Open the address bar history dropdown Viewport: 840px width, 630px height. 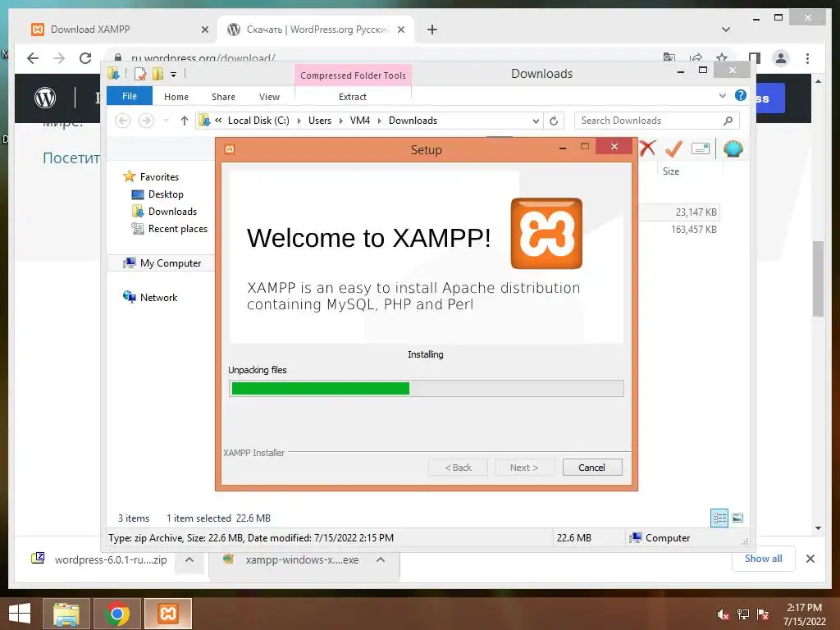(536, 121)
